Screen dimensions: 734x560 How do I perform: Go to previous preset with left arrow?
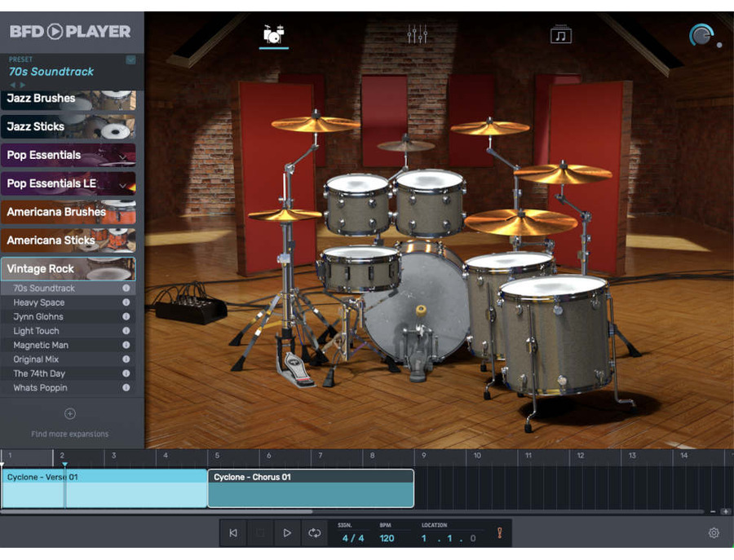point(12,85)
